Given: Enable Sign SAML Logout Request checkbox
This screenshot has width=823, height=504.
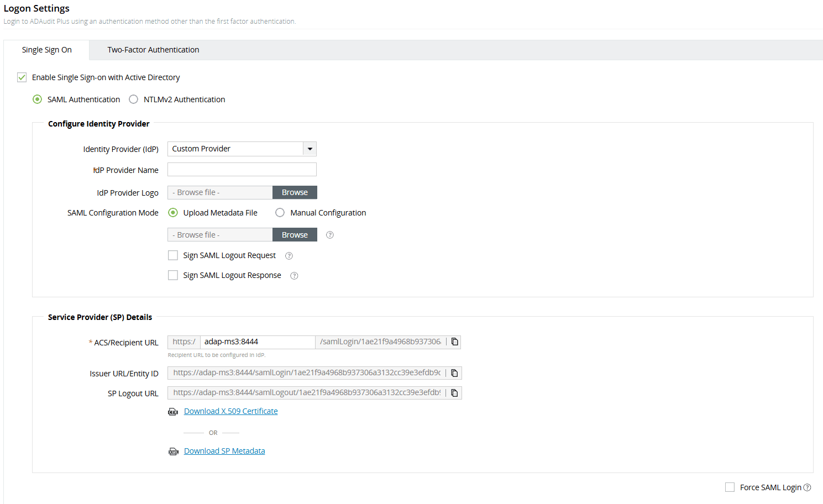Looking at the screenshot, I should pyautogui.click(x=173, y=255).
